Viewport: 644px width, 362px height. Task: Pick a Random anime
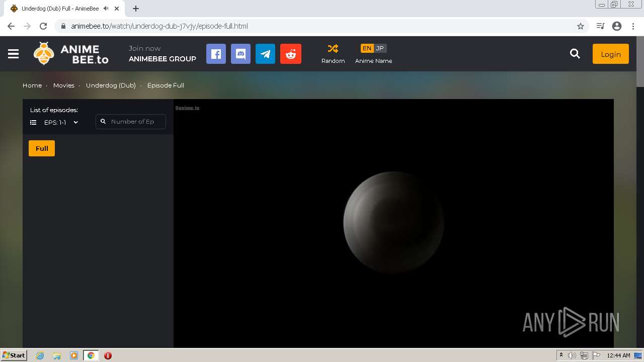333,54
